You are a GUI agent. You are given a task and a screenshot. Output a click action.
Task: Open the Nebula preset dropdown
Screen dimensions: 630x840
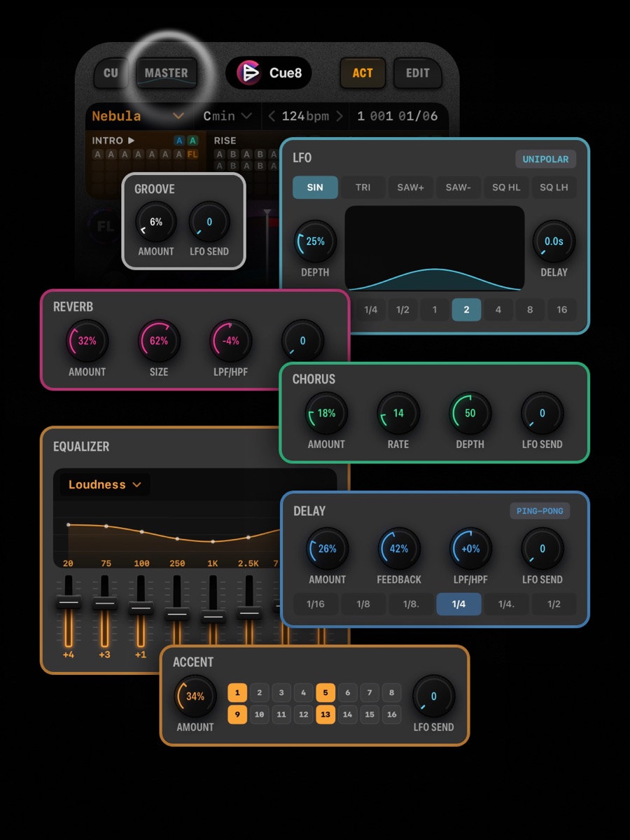pyautogui.click(x=138, y=116)
